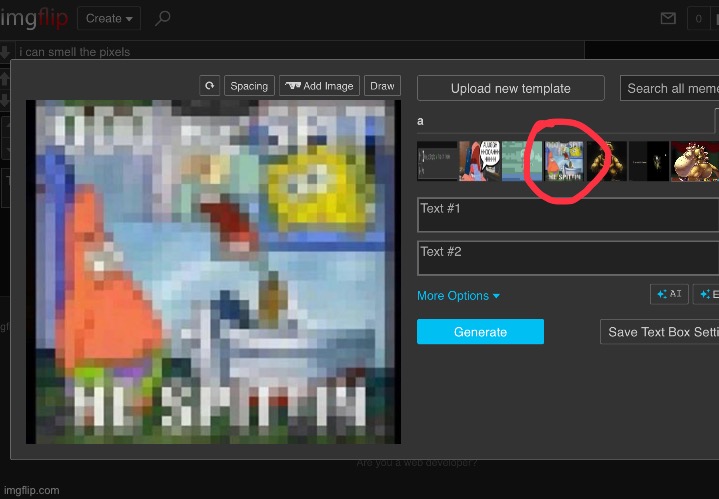Click the rotate image icon

click(x=209, y=86)
